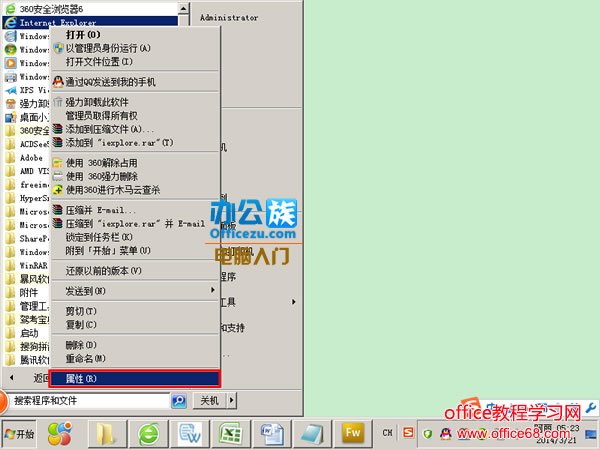
Task: Open 属性(R) properties entry
Action: coord(135,379)
